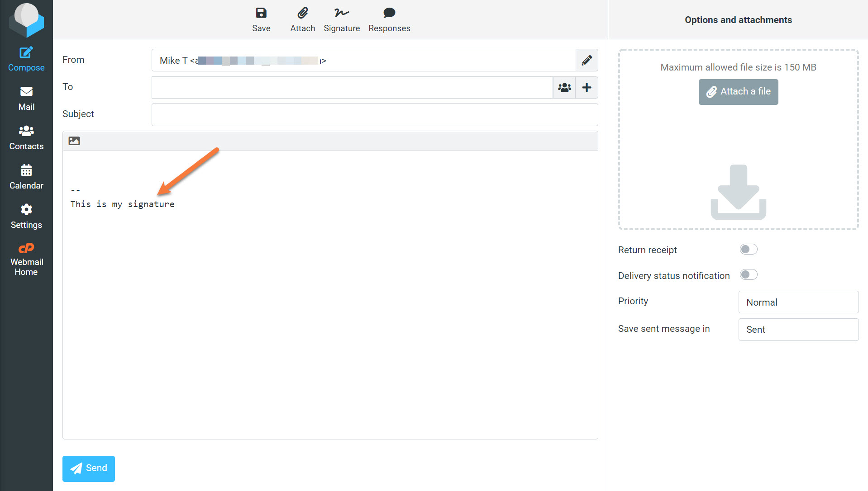The width and height of the screenshot is (868, 491).
Task: Select the Mail icon in sidebar
Action: pyautogui.click(x=26, y=97)
